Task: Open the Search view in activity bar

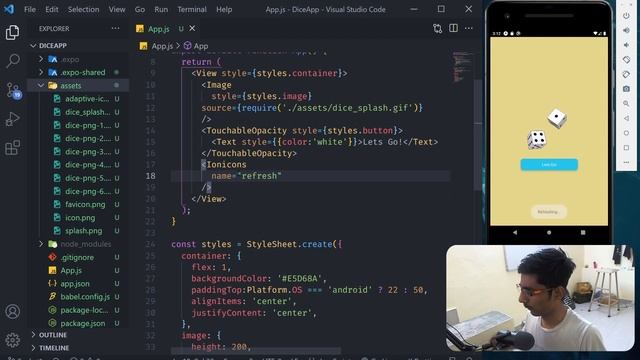Action: 13,61
